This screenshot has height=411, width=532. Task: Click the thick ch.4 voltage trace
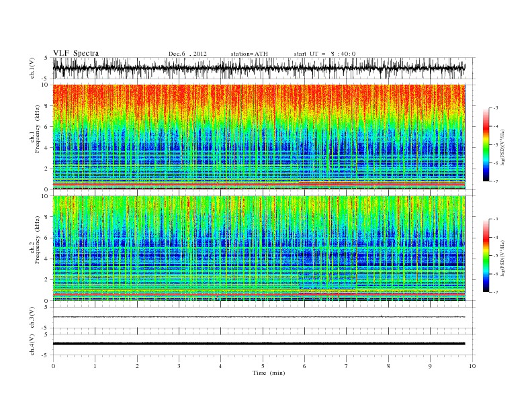(259, 344)
